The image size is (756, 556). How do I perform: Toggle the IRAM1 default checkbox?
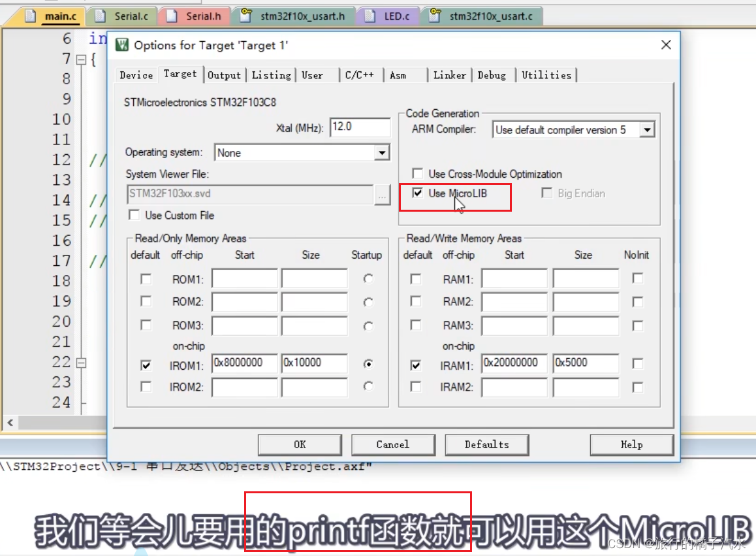pyautogui.click(x=416, y=365)
